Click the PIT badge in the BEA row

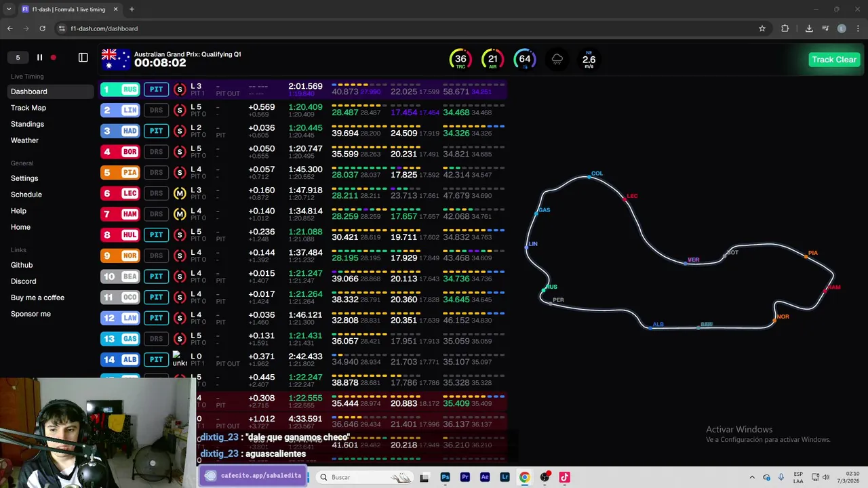click(156, 277)
